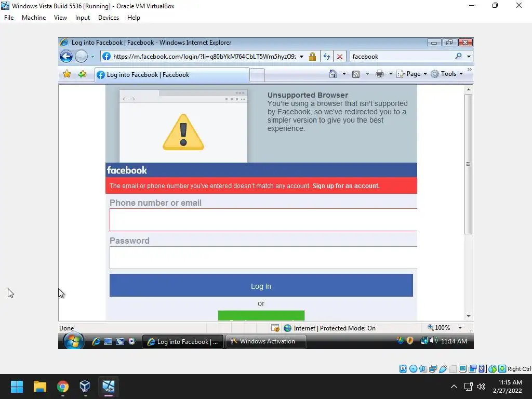The height and width of the screenshot is (399, 532).
Task: Select 'Log into Facebook' taskbar button
Action: pos(182,342)
